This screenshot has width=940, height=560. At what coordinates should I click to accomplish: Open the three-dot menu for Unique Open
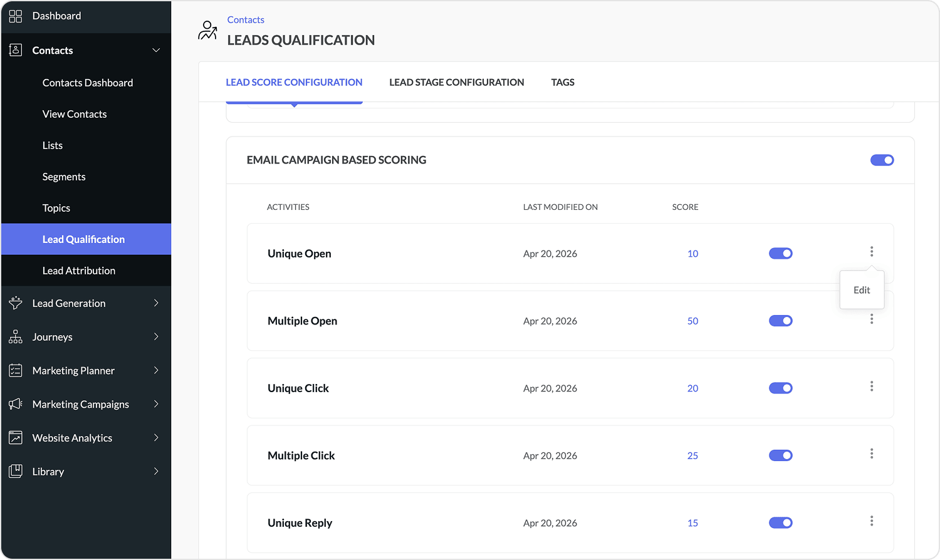pos(872,252)
